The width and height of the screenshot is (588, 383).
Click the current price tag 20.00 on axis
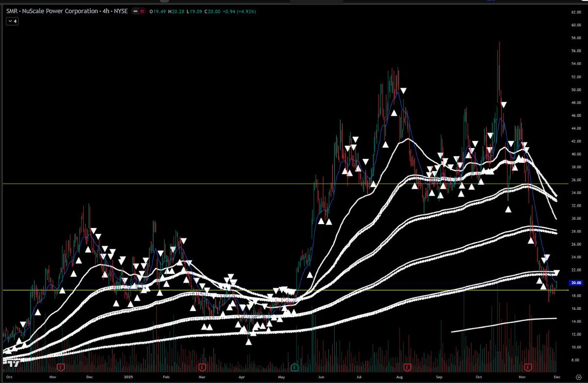tap(576, 282)
